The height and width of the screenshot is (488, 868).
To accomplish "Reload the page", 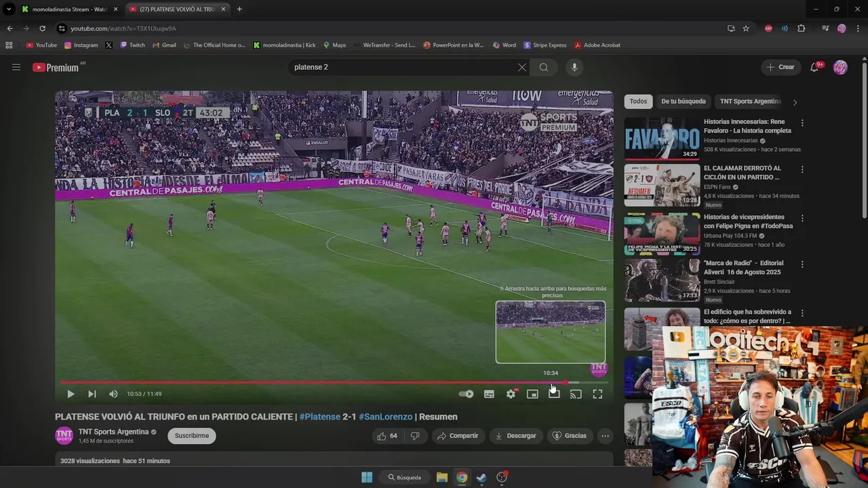I will tap(42, 28).
